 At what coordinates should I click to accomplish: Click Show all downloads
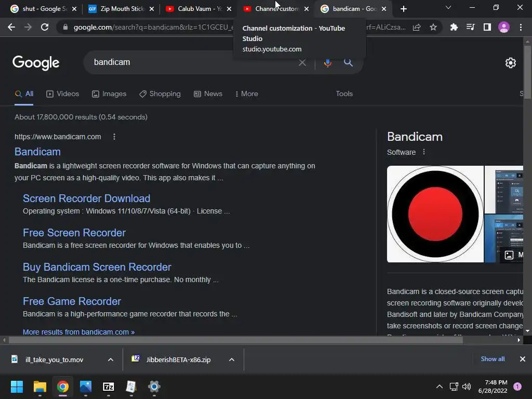(x=493, y=359)
